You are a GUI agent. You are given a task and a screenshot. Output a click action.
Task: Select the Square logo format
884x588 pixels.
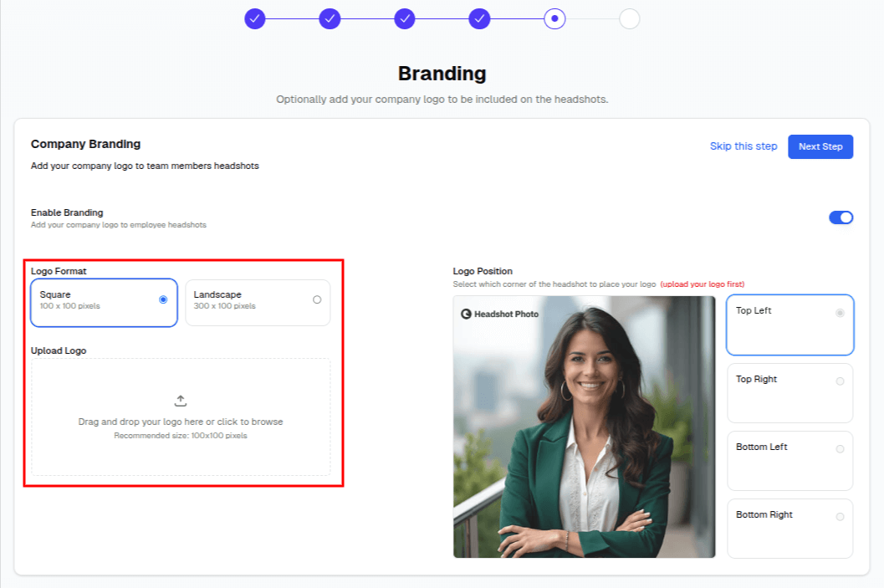pyautogui.click(x=104, y=301)
